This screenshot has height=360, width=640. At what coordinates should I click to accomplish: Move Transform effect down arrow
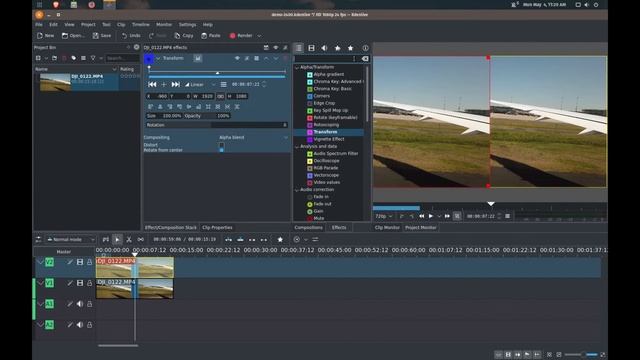(x=276, y=58)
